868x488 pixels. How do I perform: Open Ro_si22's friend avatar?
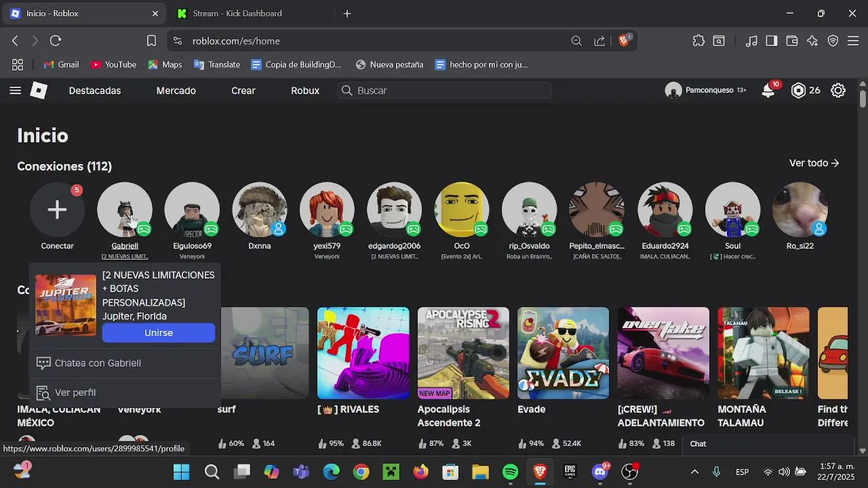click(800, 209)
